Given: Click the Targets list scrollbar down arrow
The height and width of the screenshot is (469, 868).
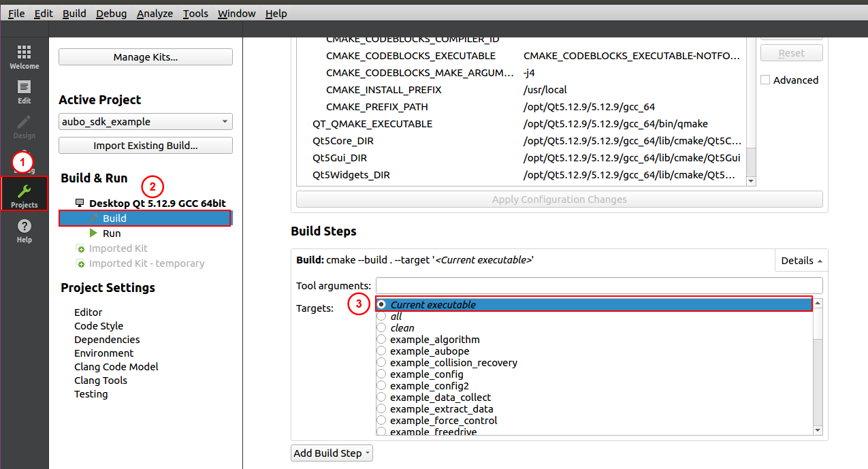Looking at the screenshot, I should click(x=818, y=430).
